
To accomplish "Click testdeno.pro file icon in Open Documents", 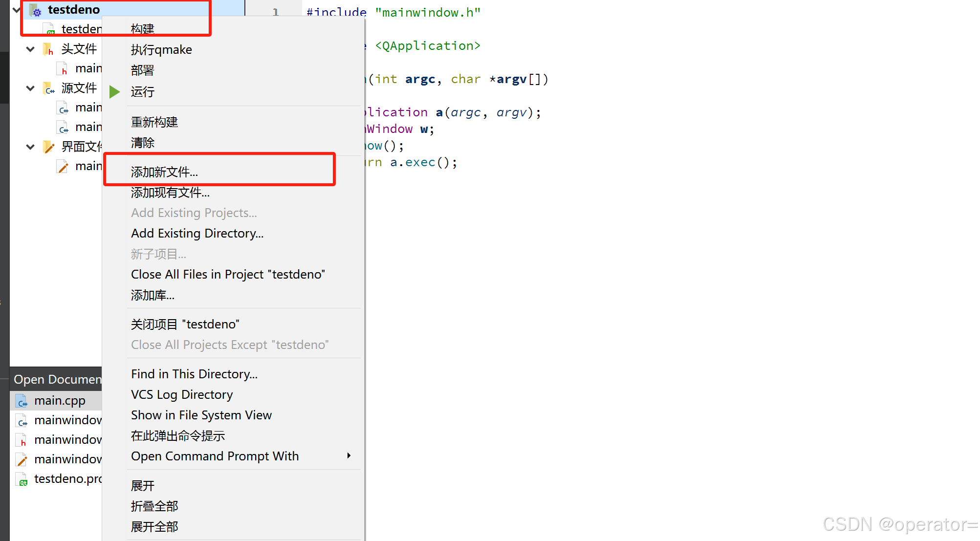I will tap(22, 479).
